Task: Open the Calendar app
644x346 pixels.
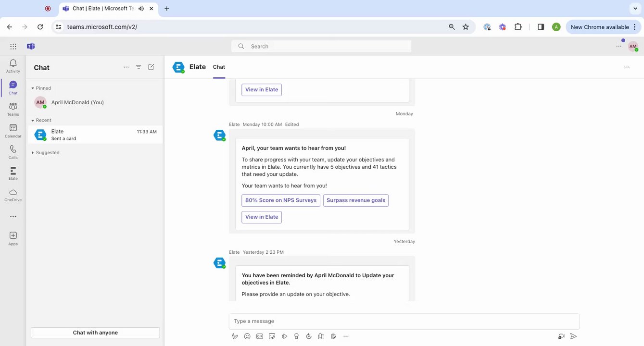Action: [13, 131]
